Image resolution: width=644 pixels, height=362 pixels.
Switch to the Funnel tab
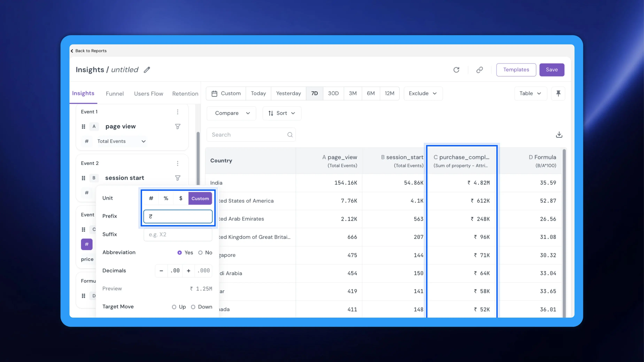coord(115,94)
